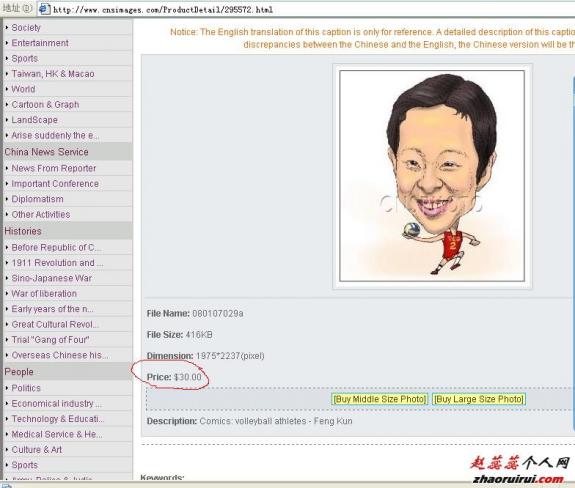Open the News From Reporter link
Screen dimensions: 575x488
54,168
